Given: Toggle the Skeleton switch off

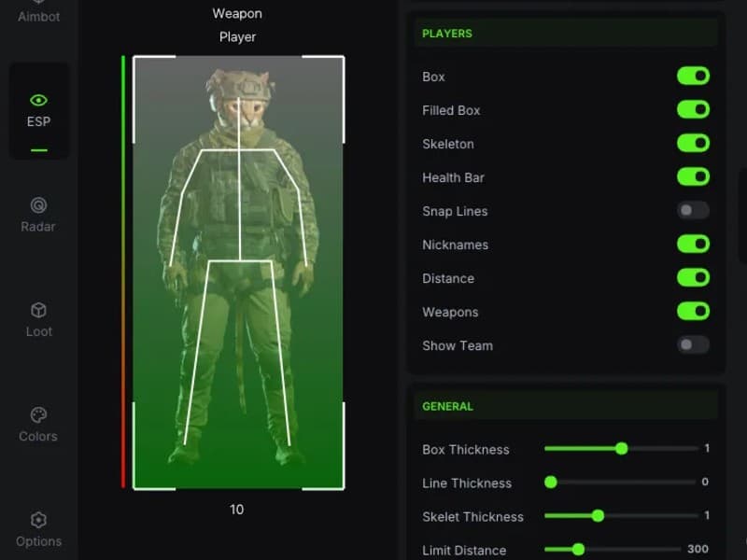Looking at the screenshot, I should [x=693, y=143].
